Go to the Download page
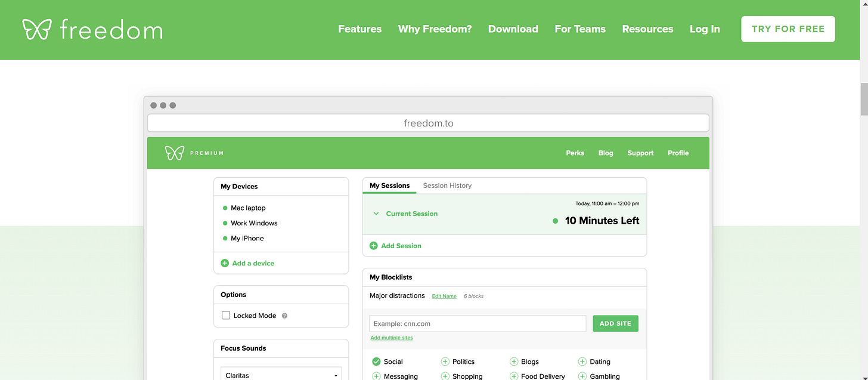Image resolution: width=868 pixels, height=380 pixels. (513, 29)
